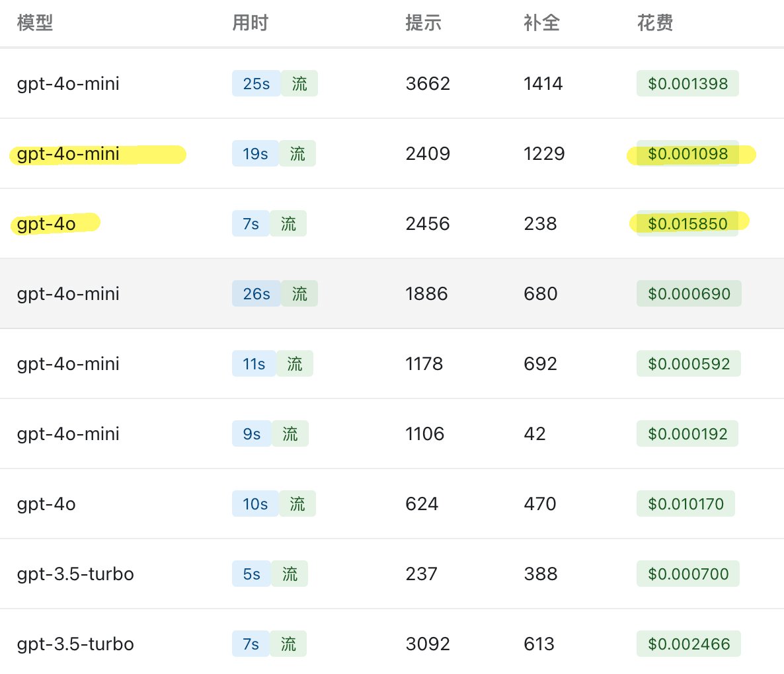Click prompt token value 237
The width and height of the screenshot is (784, 674).
[422, 573]
